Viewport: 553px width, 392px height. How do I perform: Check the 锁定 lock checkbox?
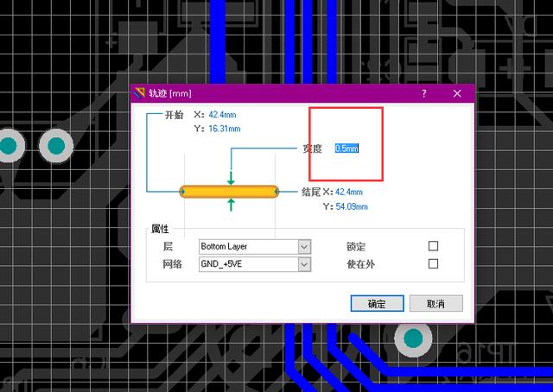pyautogui.click(x=433, y=246)
